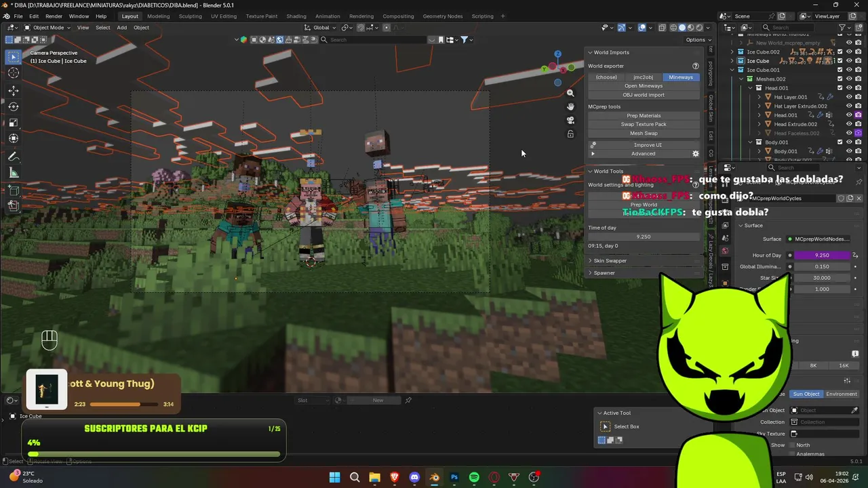Pick the Scale tool
Screen dimensions: 868x488
14,123
